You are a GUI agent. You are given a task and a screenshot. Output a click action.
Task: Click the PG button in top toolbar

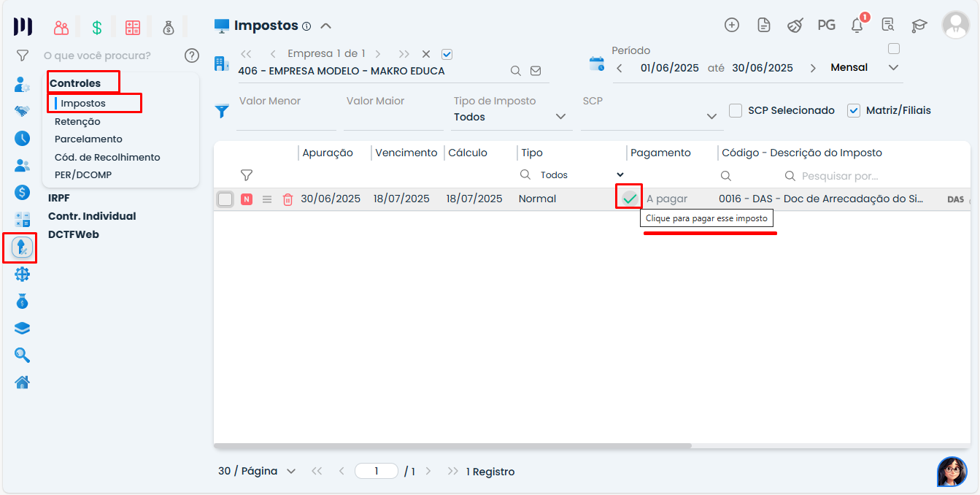[x=826, y=25]
